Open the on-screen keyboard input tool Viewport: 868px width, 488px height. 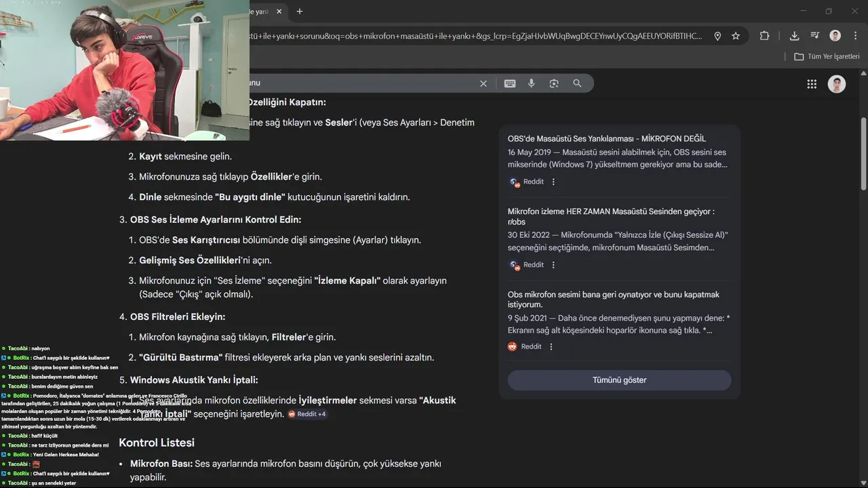coord(510,83)
